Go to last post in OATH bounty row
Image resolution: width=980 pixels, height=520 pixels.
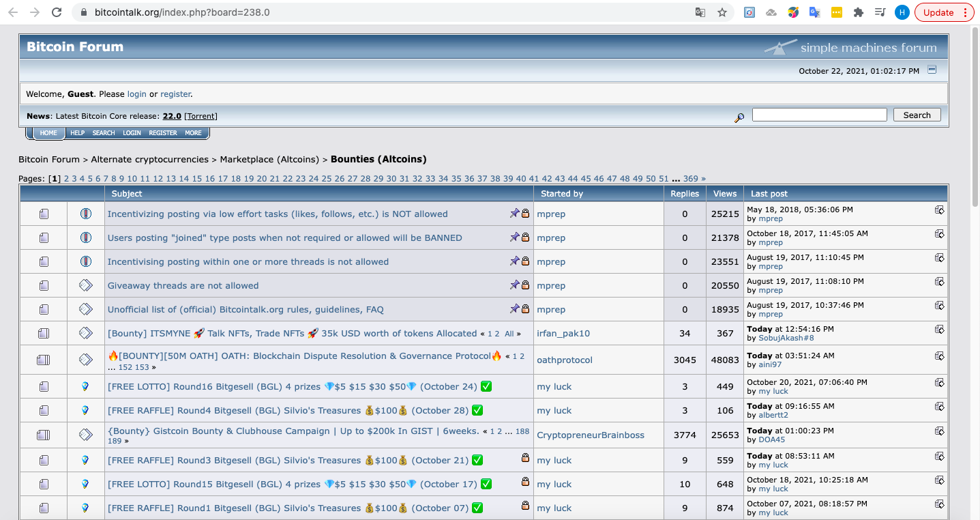(x=940, y=356)
